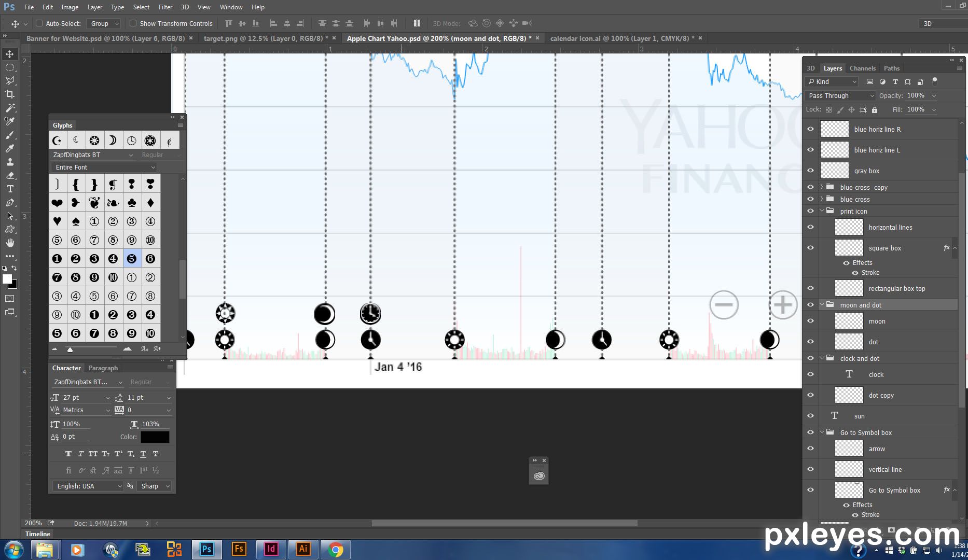
Task: Select the Path Selection tool
Action: pyautogui.click(x=10, y=216)
